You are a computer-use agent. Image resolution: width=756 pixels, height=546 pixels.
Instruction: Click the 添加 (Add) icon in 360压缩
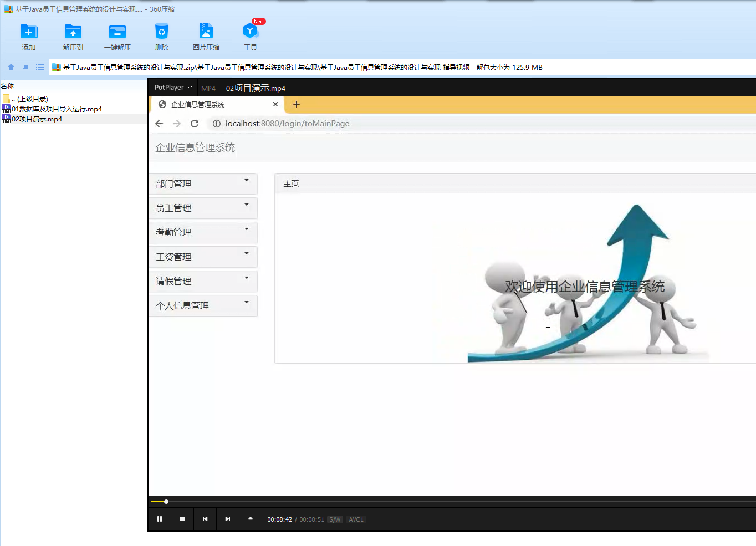click(29, 37)
